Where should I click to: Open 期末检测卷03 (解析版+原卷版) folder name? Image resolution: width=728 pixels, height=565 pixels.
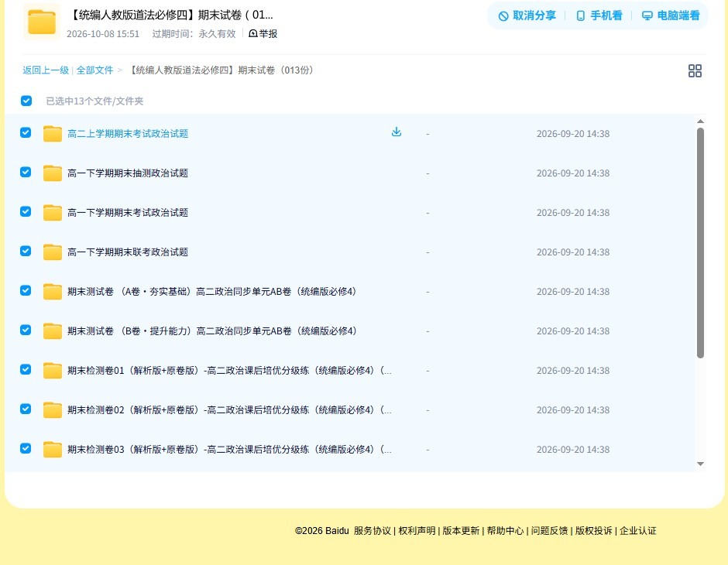click(x=229, y=449)
